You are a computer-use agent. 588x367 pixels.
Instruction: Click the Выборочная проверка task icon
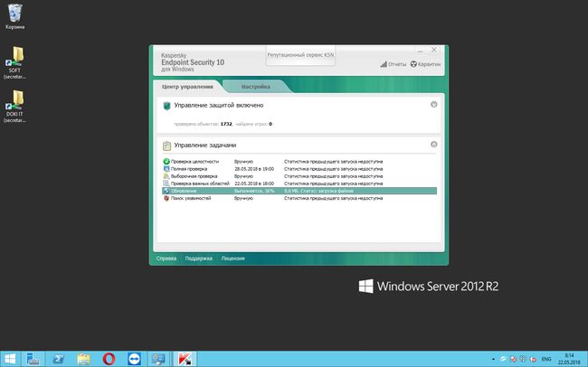click(x=166, y=176)
